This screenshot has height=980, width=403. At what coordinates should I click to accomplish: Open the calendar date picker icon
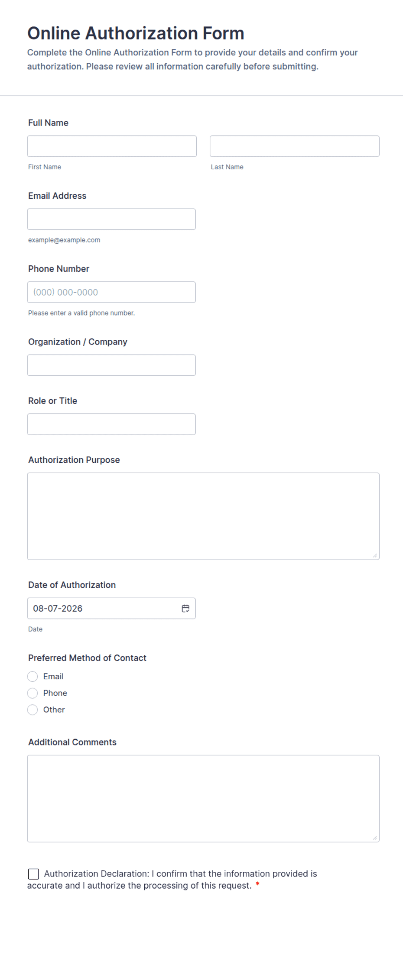coord(185,608)
